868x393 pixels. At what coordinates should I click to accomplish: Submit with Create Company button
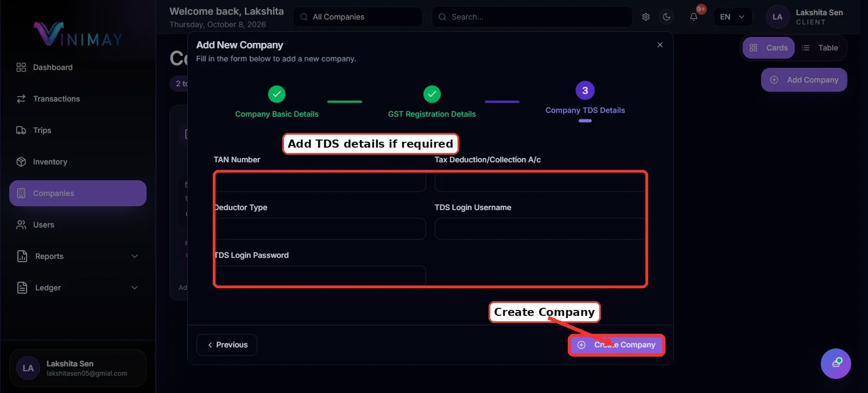[617, 345]
